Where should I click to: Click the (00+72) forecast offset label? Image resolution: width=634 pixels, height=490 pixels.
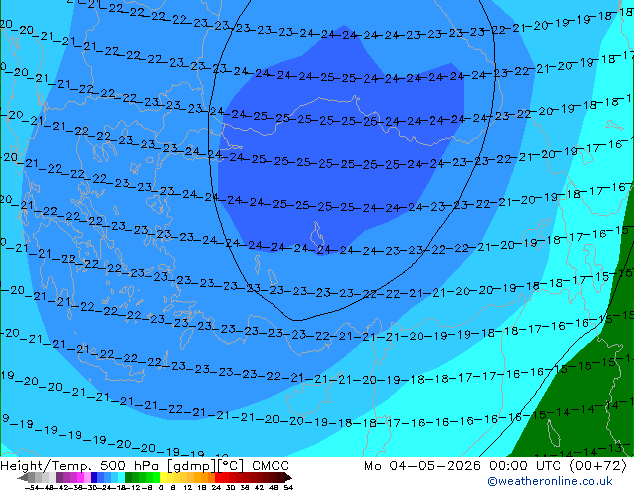(598, 466)
